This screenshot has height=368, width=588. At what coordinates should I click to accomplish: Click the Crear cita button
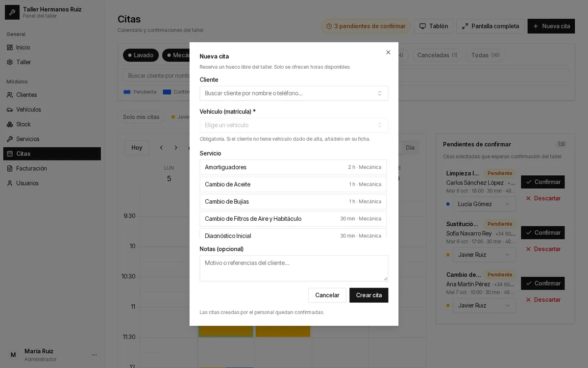[369, 295]
